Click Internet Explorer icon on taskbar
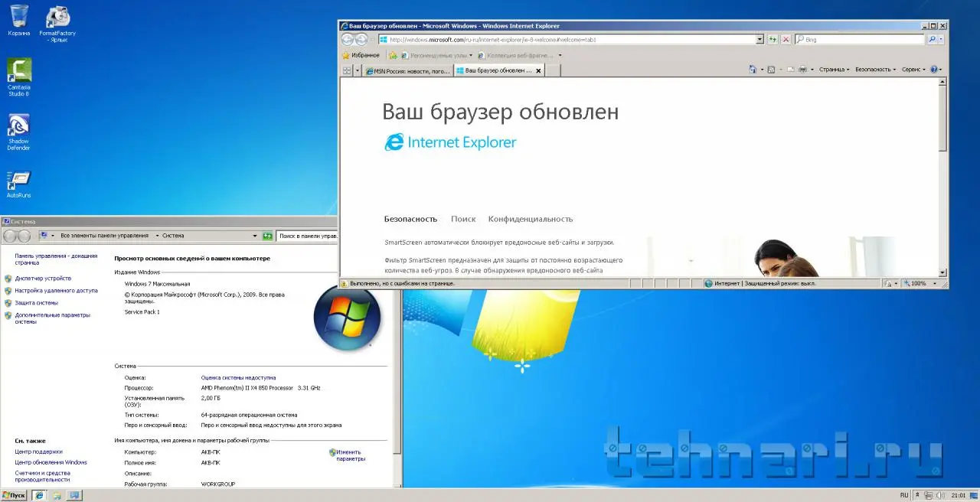 tap(41, 495)
